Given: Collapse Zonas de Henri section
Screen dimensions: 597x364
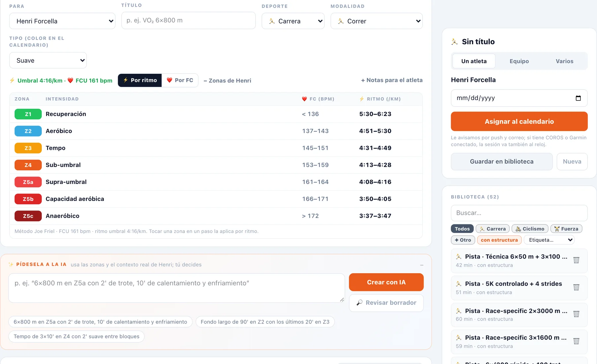Looking at the screenshot, I should 227,81.
